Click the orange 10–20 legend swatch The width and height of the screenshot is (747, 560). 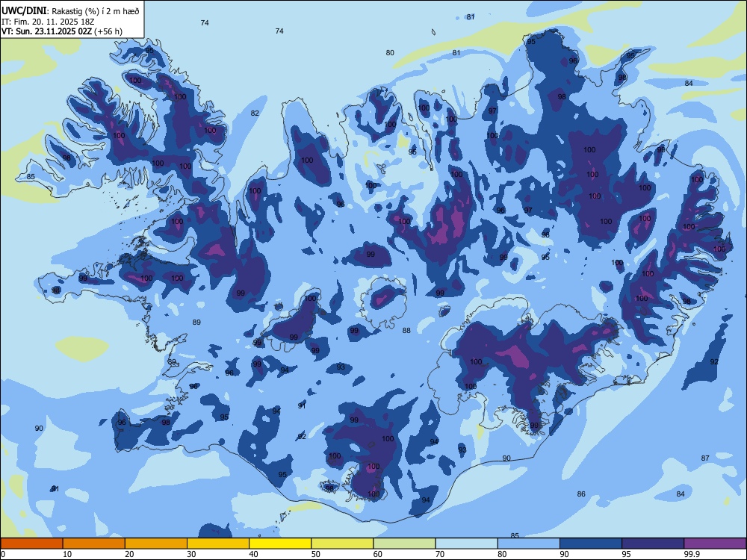(x=94, y=544)
